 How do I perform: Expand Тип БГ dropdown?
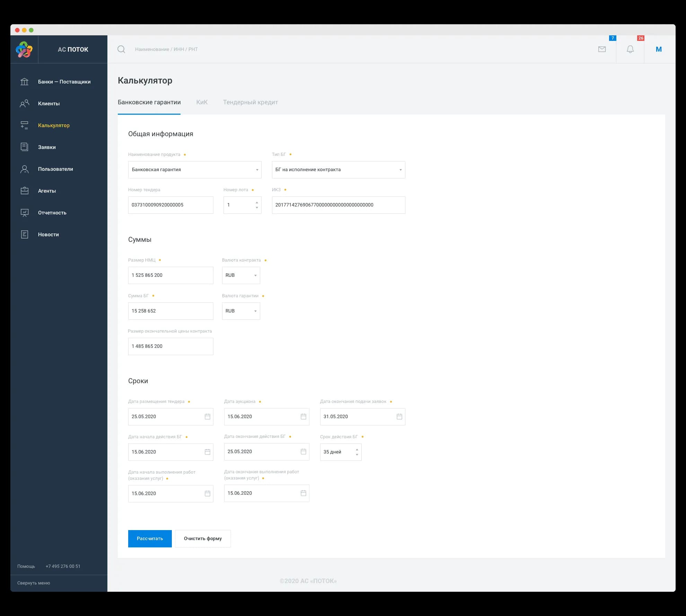(338, 170)
